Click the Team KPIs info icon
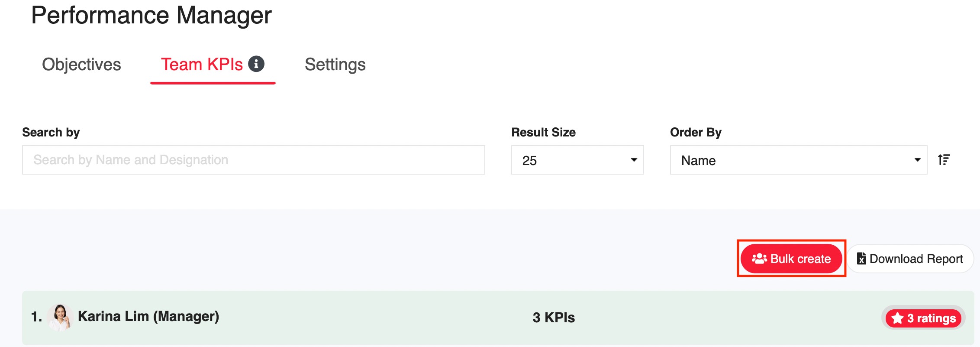The height and width of the screenshot is (347, 980). point(256,64)
